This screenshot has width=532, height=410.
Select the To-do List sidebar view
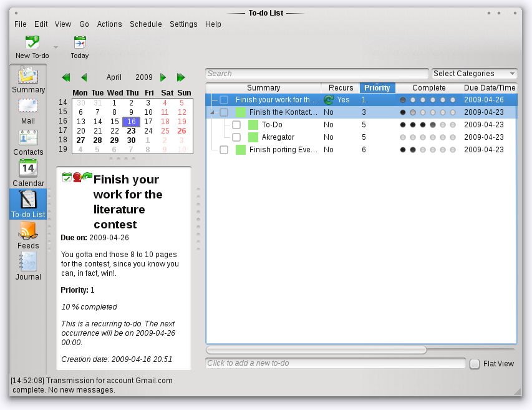[28, 205]
